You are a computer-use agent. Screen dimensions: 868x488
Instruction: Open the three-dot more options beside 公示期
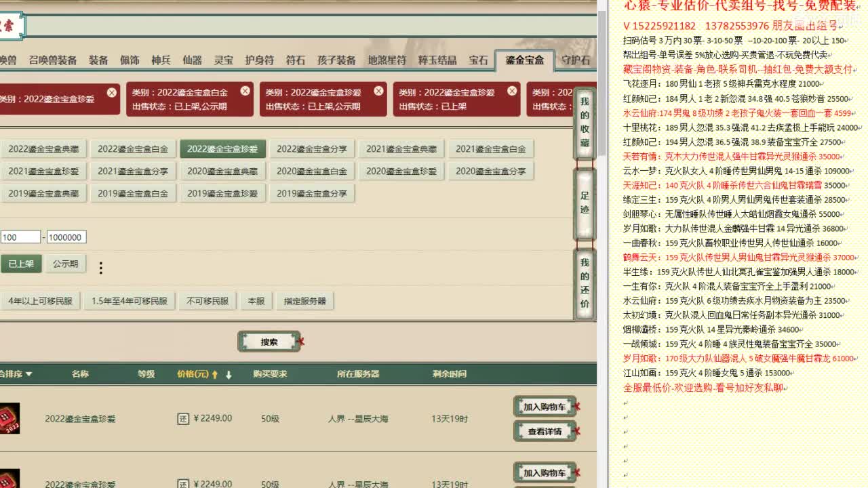pos(100,268)
